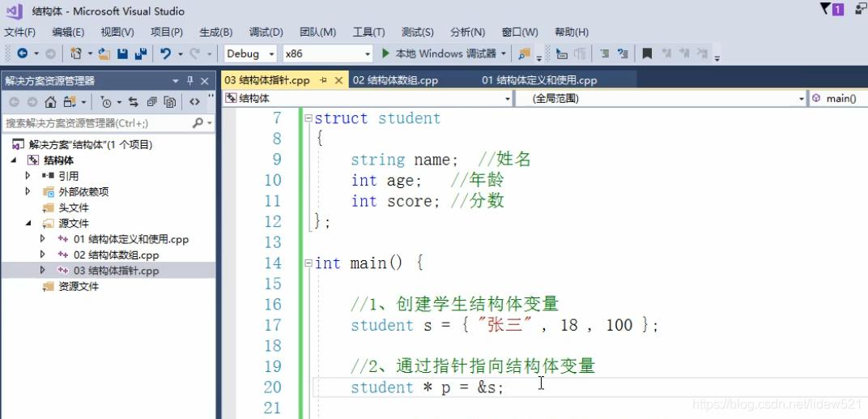The image size is (868, 419).
Task: Open the 团队(M) menu
Action: (317, 32)
